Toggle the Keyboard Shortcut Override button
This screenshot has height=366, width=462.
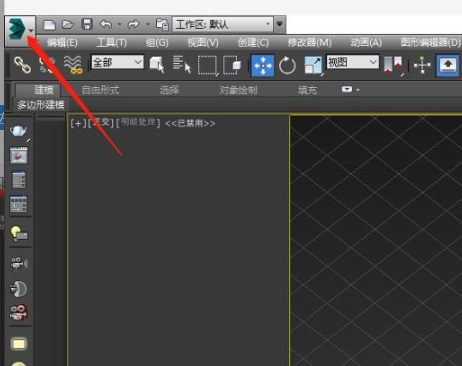(448, 65)
